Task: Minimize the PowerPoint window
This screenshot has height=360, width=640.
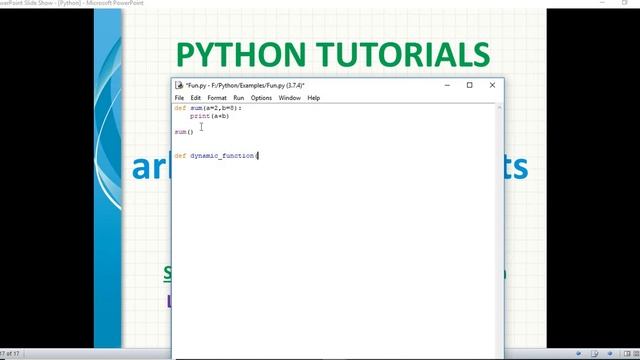Action: pyautogui.click(x=602, y=3)
